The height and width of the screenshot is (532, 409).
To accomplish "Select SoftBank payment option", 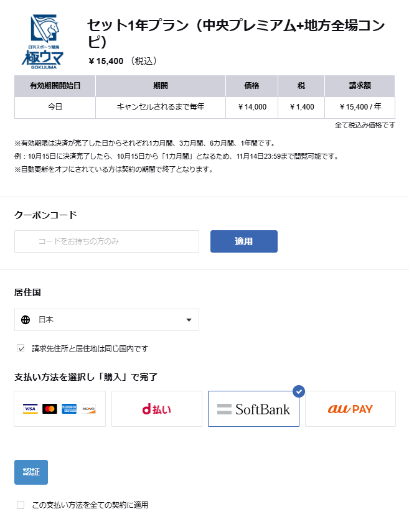I will [253, 409].
